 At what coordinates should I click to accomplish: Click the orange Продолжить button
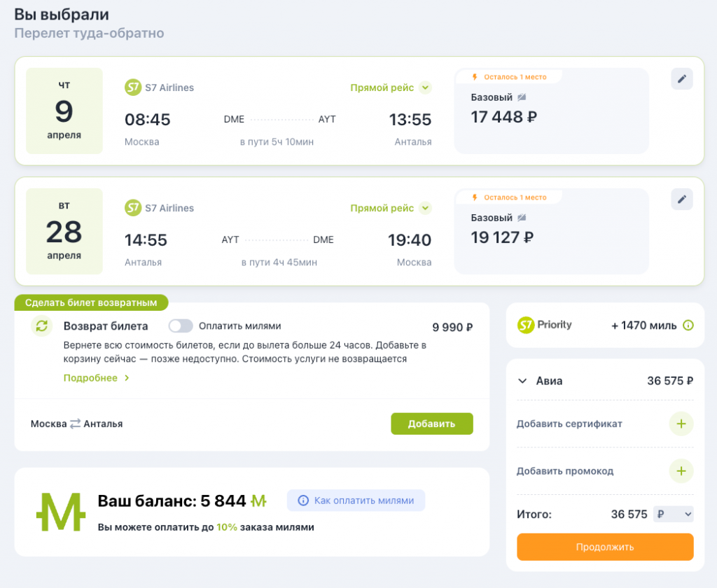pos(605,547)
